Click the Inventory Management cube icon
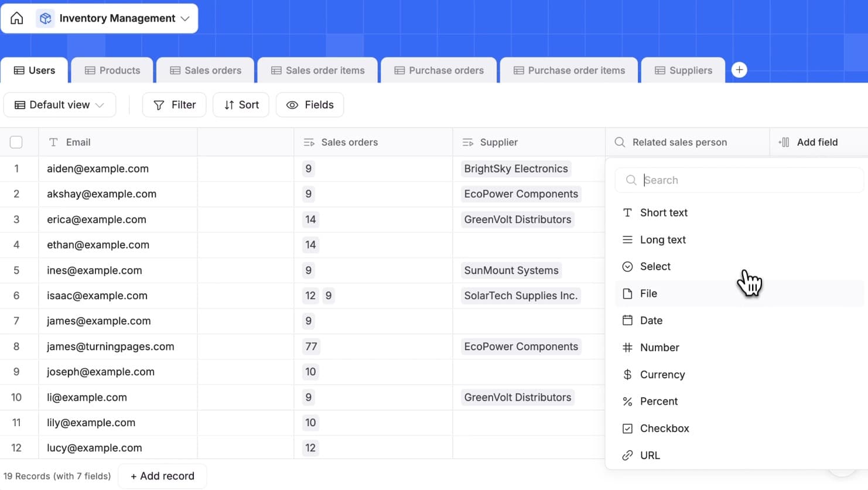868x490 pixels. [46, 18]
